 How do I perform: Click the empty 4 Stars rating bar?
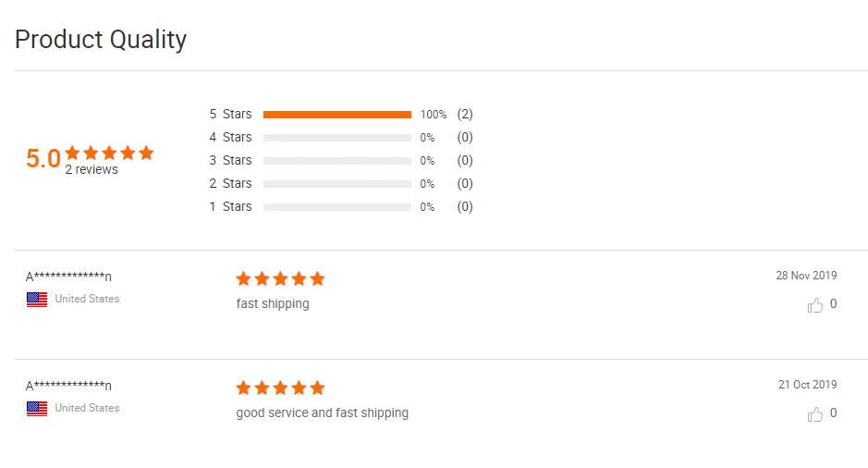[336, 138]
